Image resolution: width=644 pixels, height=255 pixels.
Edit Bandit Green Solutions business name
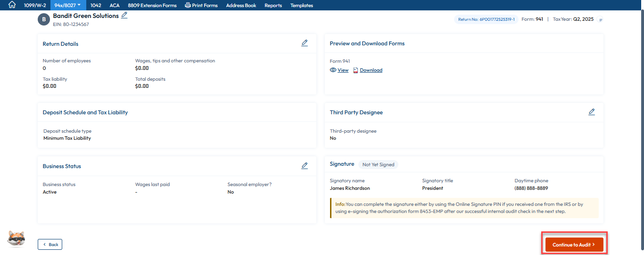click(x=124, y=15)
